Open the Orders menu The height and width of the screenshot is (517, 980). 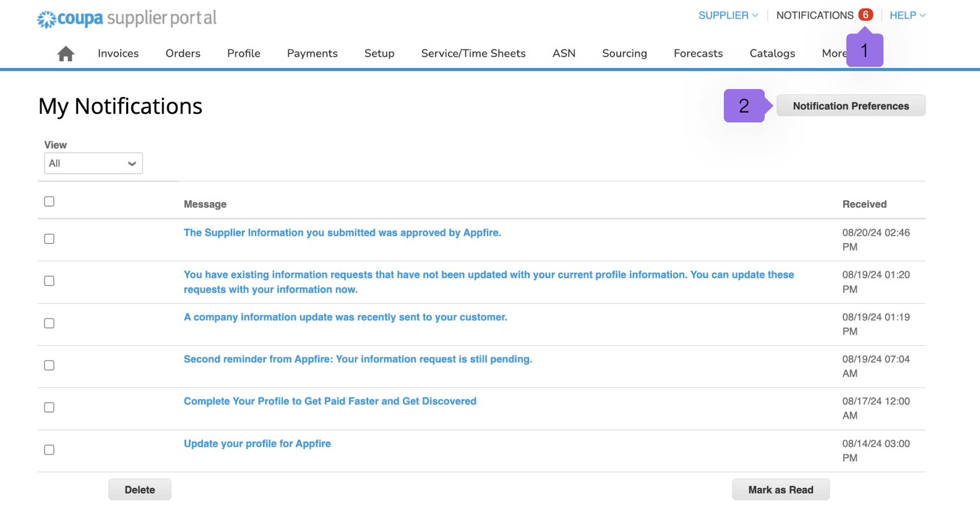point(183,53)
